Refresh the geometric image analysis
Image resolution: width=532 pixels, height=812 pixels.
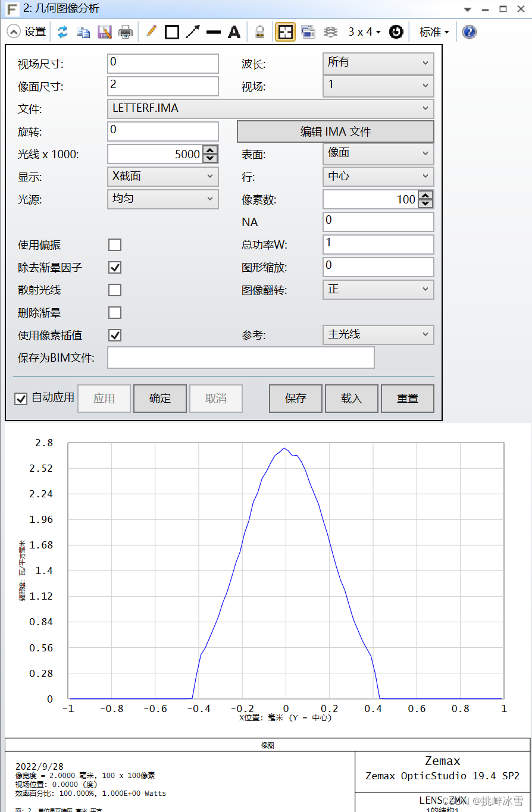(x=62, y=32)
